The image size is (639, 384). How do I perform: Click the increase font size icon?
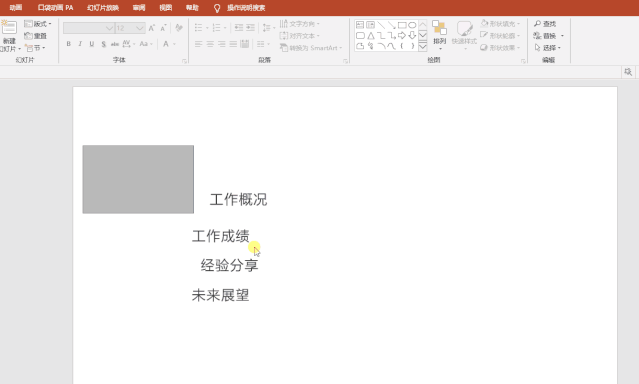pyautogui.click(x=152, y=28)
